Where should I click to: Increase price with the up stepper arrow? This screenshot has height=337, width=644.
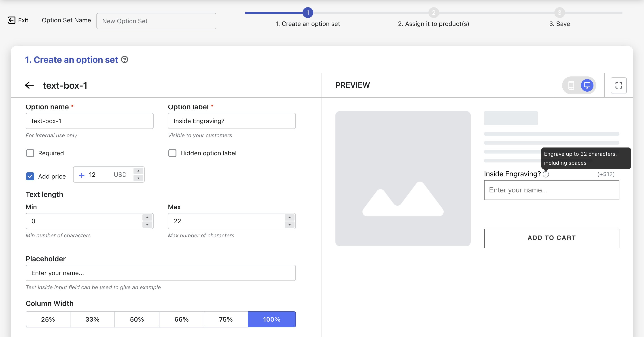pos(138,171)
